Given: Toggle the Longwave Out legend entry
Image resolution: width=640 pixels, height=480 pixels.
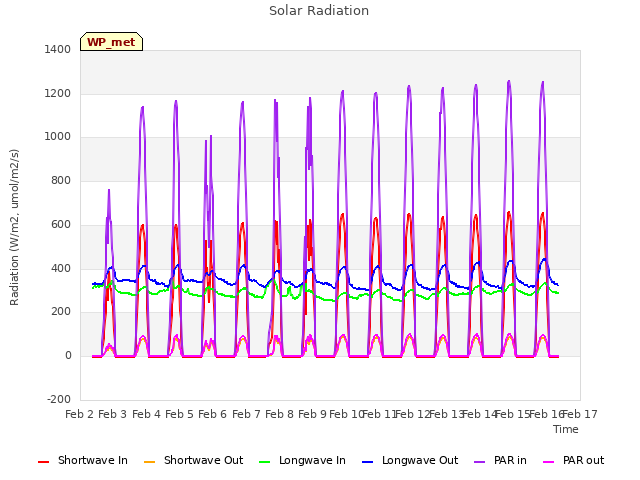Looking at the screenshot, I should (x=410, y=460).
